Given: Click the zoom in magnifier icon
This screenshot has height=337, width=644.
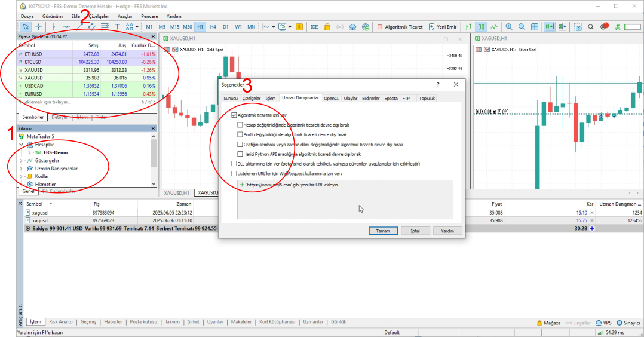Looking at the screenshot, I should [509, 27].
